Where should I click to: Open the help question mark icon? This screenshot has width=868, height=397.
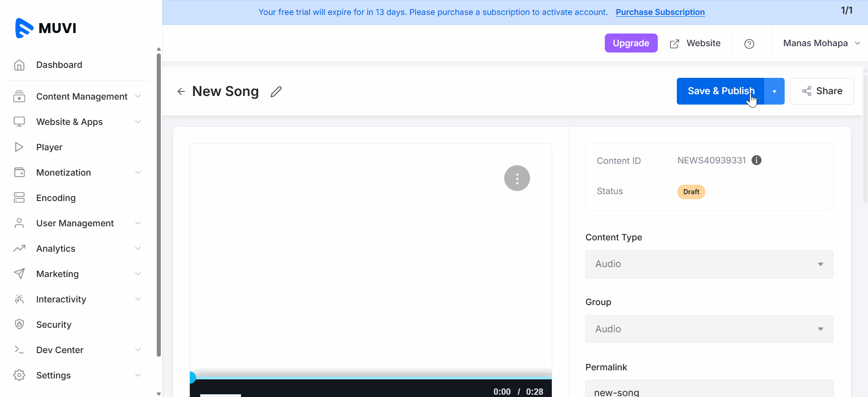[x=749, y=44]
